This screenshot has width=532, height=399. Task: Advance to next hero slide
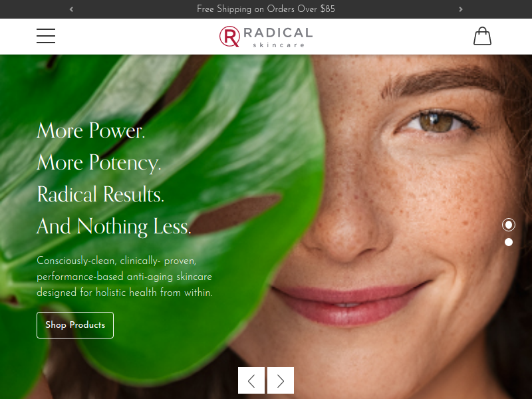(281, 380)
